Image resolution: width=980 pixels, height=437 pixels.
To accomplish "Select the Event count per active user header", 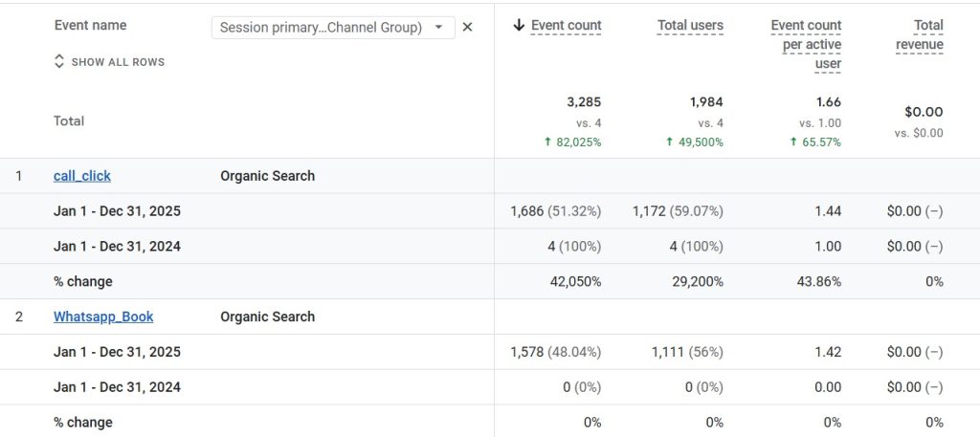I will 806,44.
